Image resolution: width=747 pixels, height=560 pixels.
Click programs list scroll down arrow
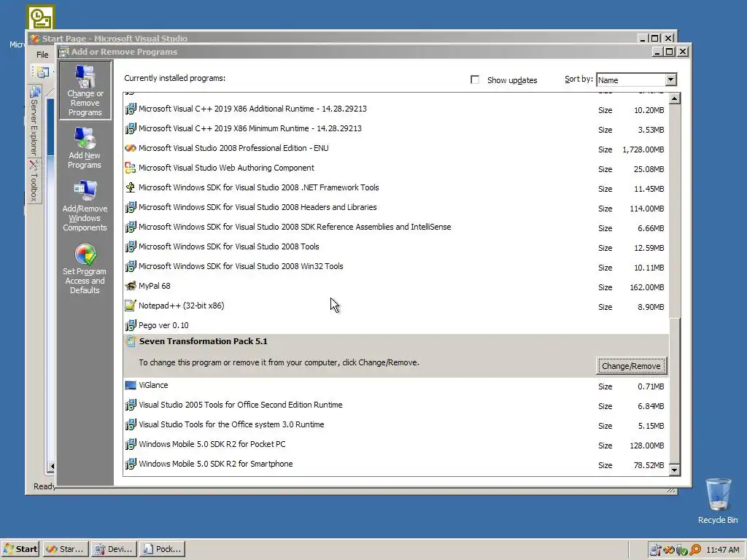674,470
